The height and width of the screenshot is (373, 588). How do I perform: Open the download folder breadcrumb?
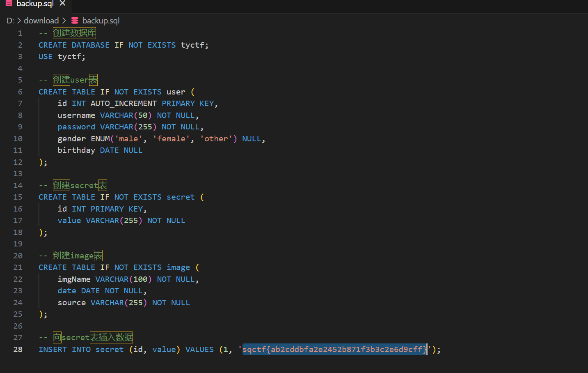click(x=41, y=21)
